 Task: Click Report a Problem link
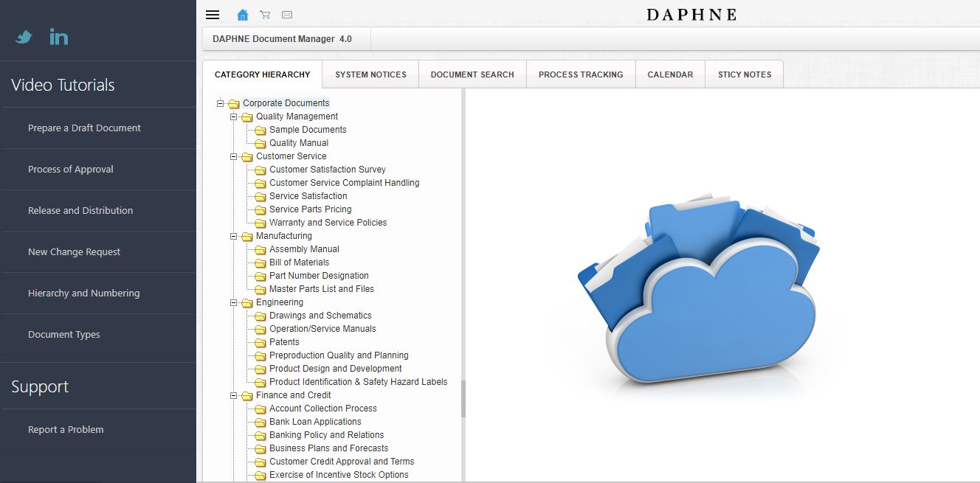tap(66, 430)
